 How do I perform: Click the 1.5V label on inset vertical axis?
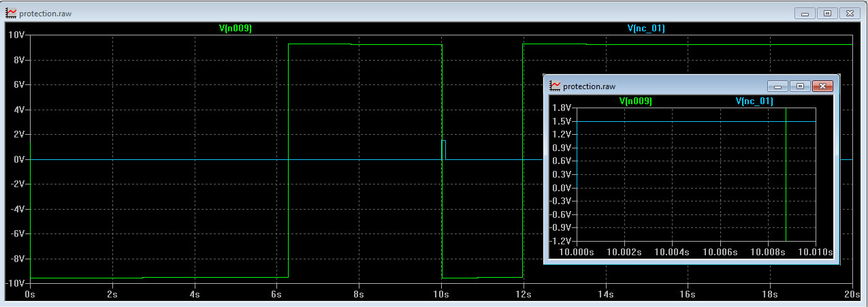pyautogui.click(x=562, y=121)
